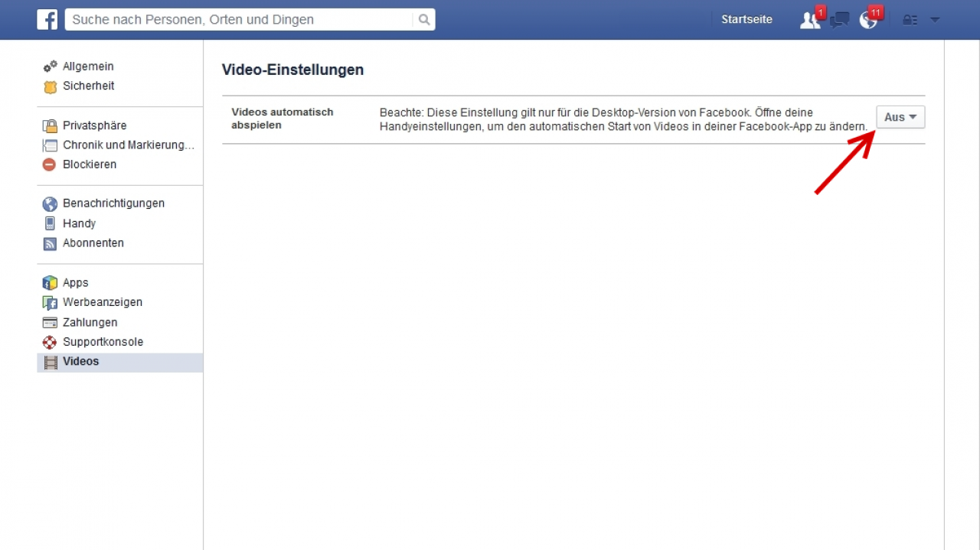This screenshot has height=550, width=980.
Task: Open friend requests icon with 1 badge
Action: point(810,20)
